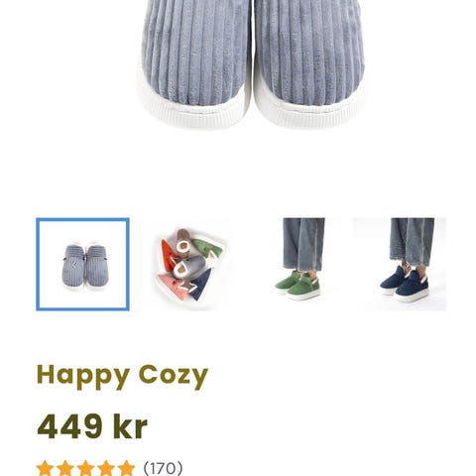Click the right slipper in main image
Viewport: 476px width, 476px height.
309,62
